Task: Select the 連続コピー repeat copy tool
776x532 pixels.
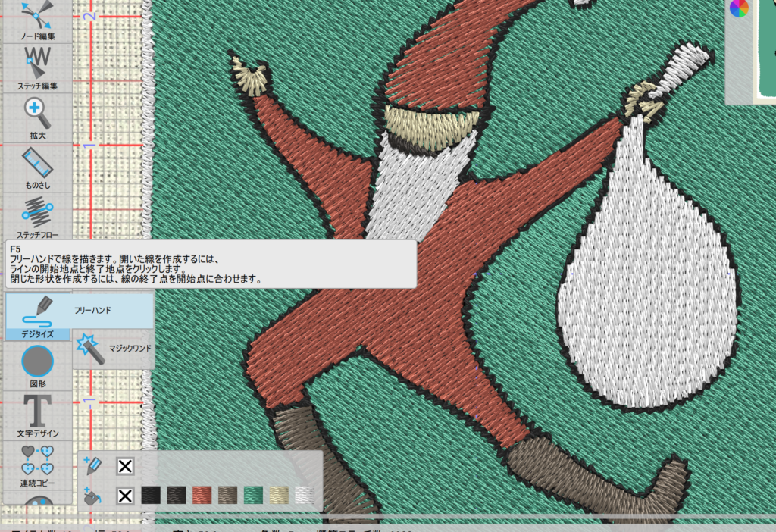Action: 36,465
